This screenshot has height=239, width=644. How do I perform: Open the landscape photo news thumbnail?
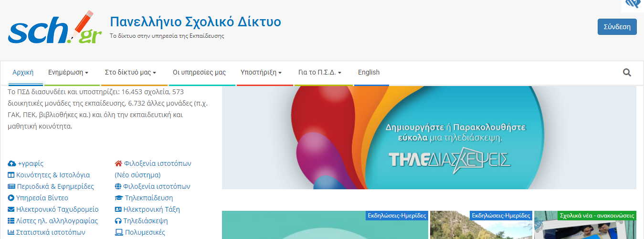point(481,225)
